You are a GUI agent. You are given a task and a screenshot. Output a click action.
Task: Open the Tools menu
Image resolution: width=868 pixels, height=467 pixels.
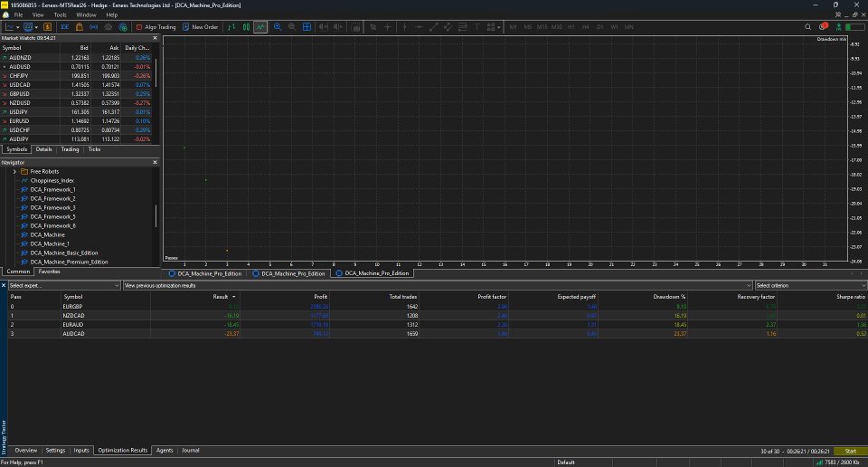(x=61, y=15)
